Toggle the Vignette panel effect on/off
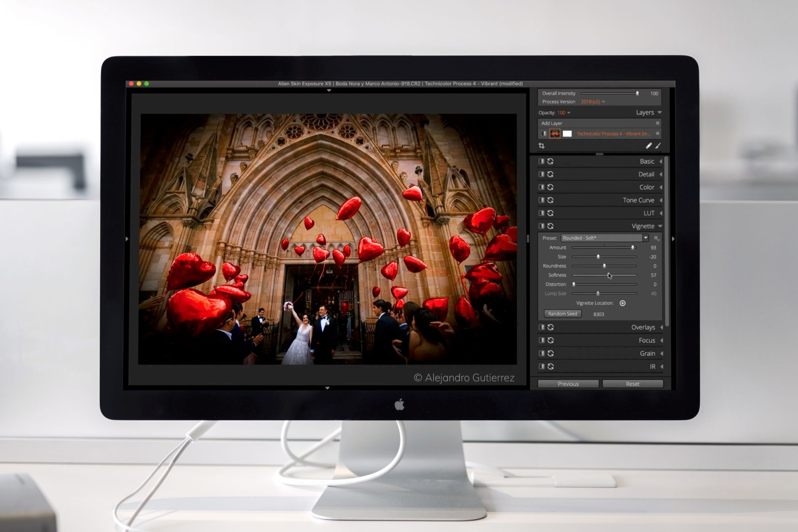798x532 pixels. [541, 226]
